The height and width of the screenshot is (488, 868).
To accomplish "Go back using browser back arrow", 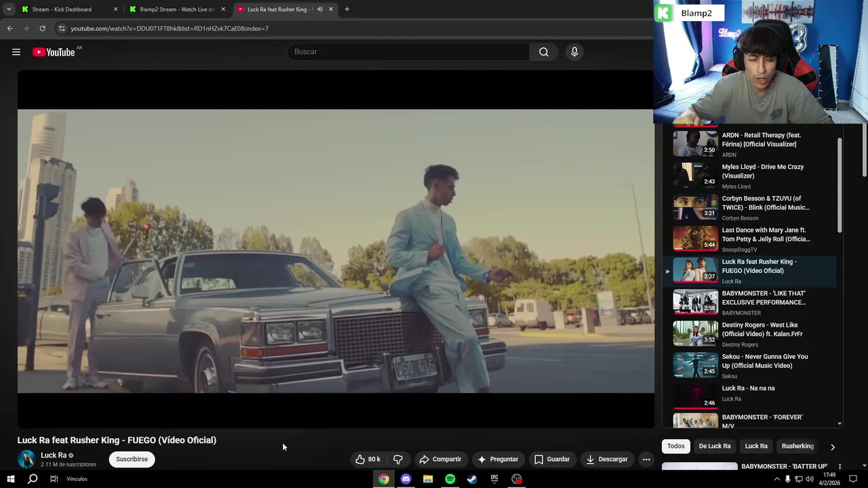I will click(9, 28).
